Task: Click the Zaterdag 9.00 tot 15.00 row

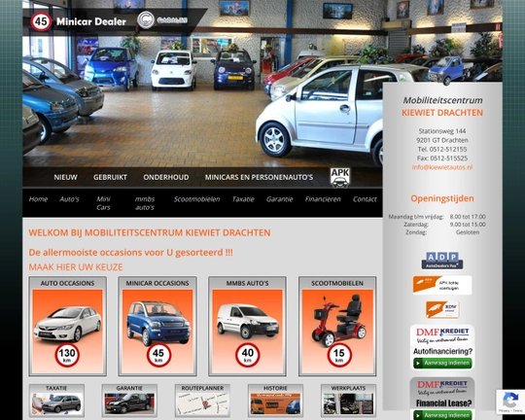Action: pos(444,225)
